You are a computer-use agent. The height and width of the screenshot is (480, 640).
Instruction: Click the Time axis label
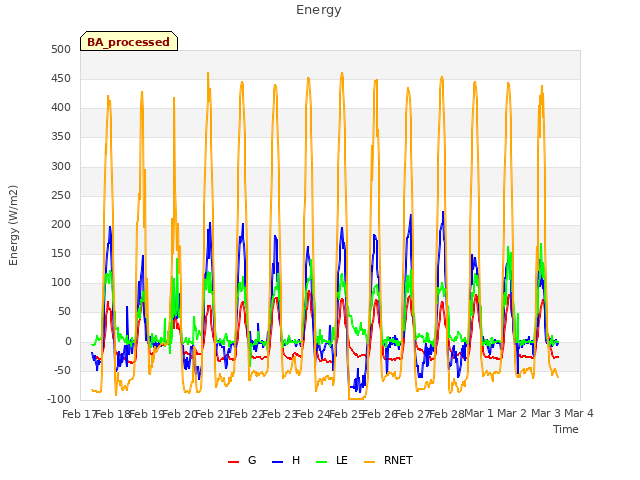coord(566,429)
